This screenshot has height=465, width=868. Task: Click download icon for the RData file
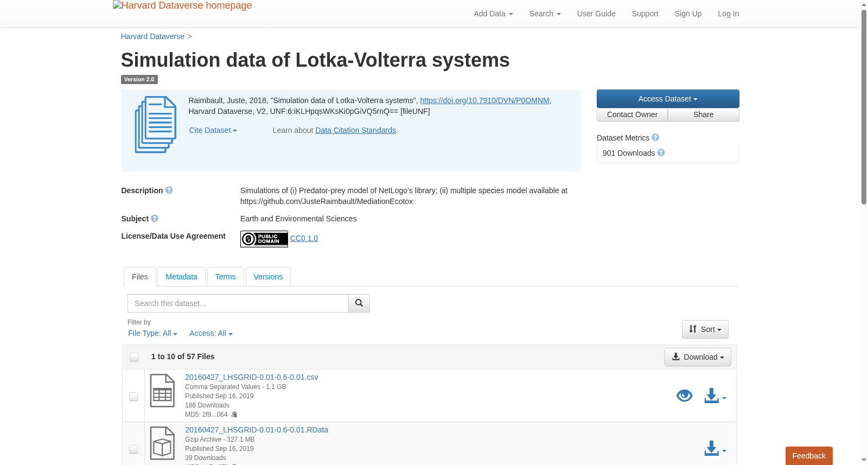715,448
